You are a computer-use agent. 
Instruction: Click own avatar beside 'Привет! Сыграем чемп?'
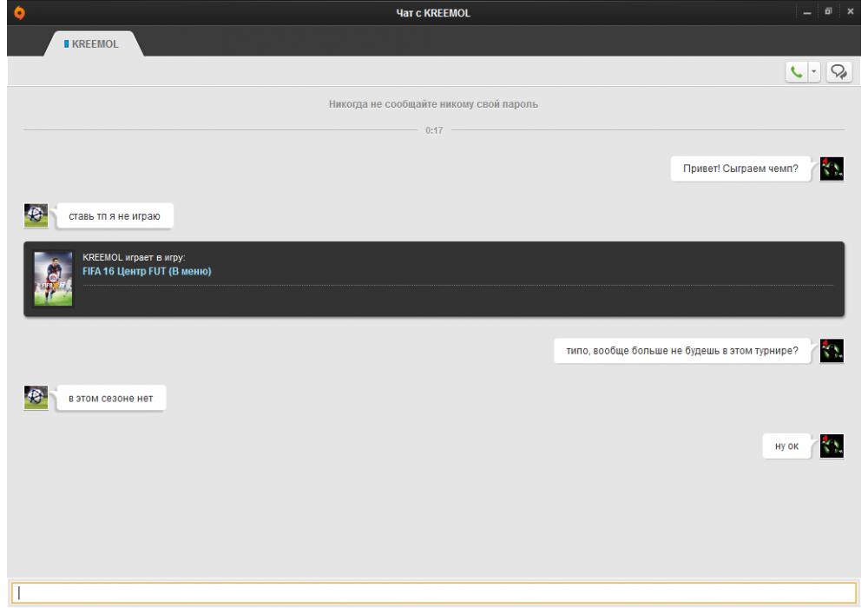click(x=832, y=169)
